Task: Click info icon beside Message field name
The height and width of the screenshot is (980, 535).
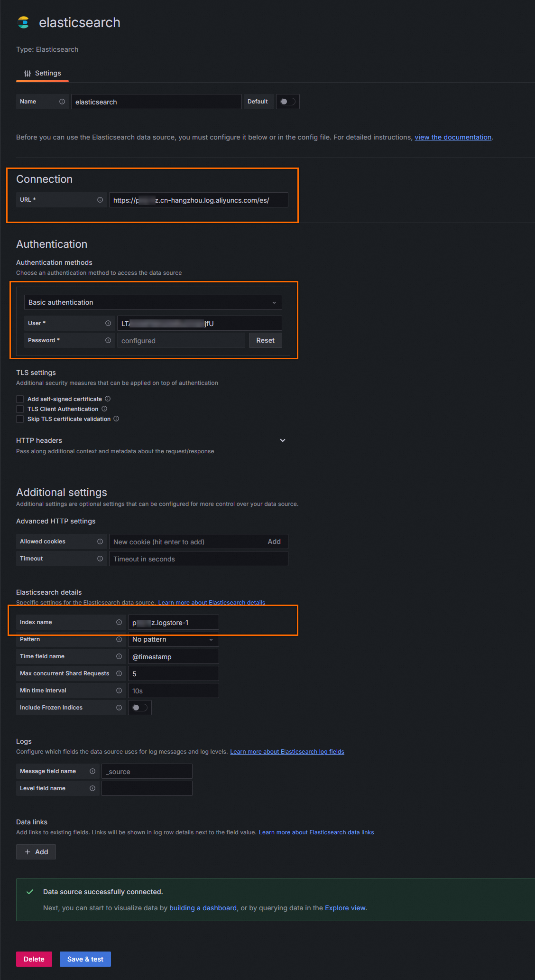Action: (92, 771)
